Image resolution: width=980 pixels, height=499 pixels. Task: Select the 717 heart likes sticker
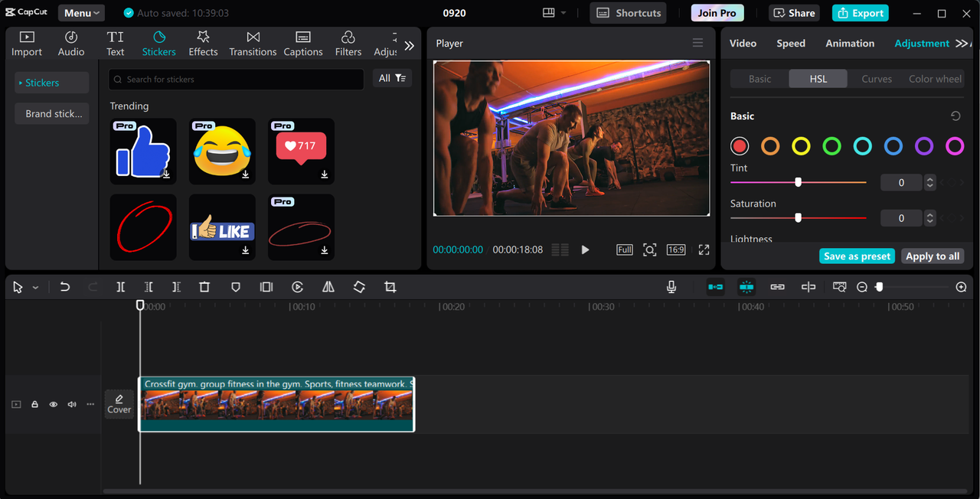click(301, 151)
